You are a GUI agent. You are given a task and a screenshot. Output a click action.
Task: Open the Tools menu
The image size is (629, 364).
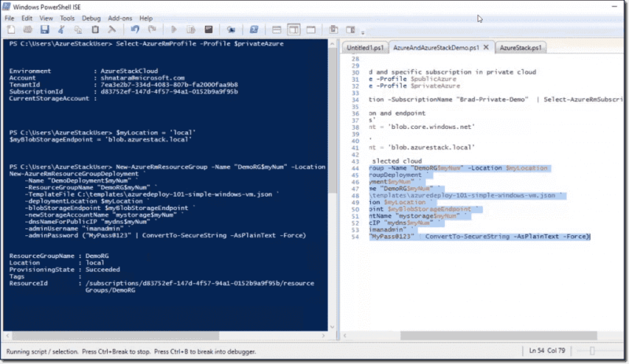tap(67, 18)
